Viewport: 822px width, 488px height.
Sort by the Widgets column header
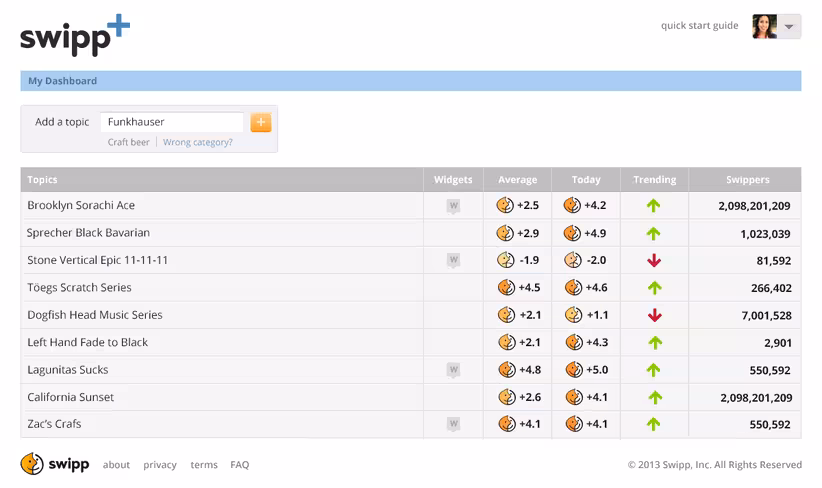453,179
